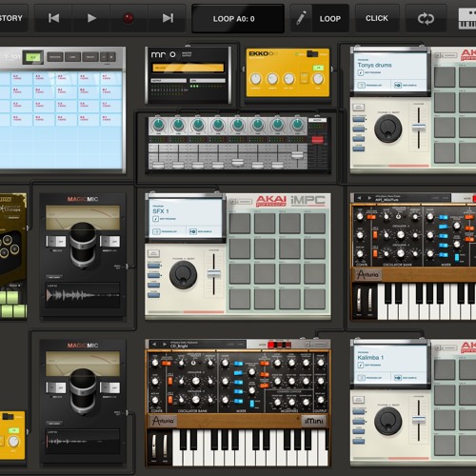Select the pencil edit tool
Image resolution: width=476 pixels, height=476 pixels.
301,18
